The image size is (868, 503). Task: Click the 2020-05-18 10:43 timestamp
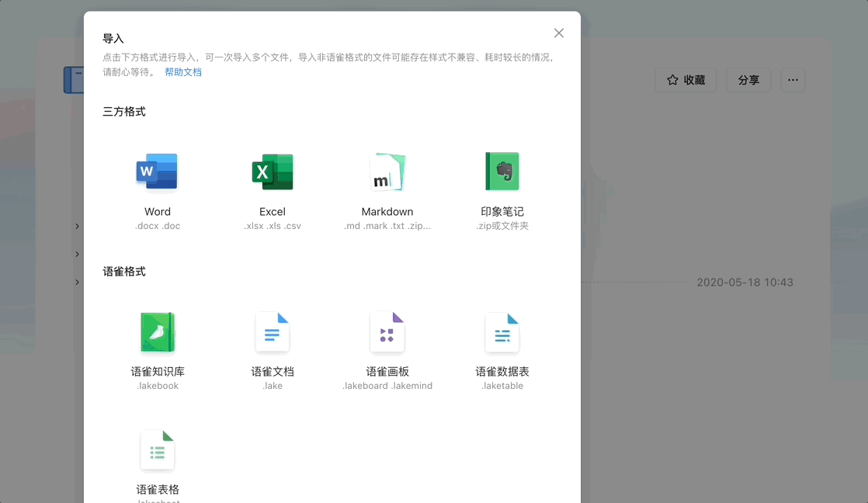click(x=745, y=283)
